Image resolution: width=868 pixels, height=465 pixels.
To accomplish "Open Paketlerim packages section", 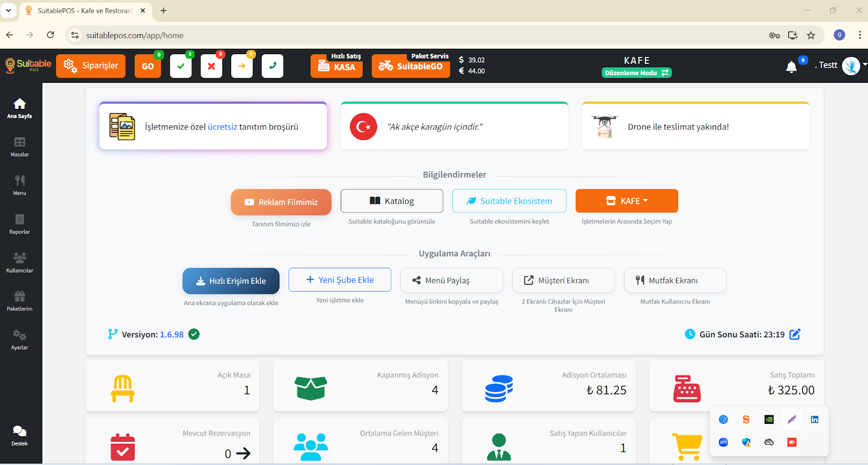I will [20, 301].
